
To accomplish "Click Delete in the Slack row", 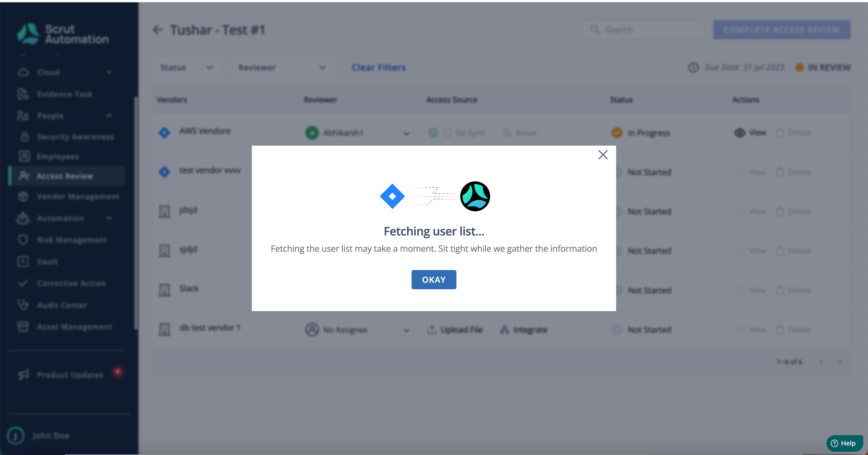I will pos(794,290).
